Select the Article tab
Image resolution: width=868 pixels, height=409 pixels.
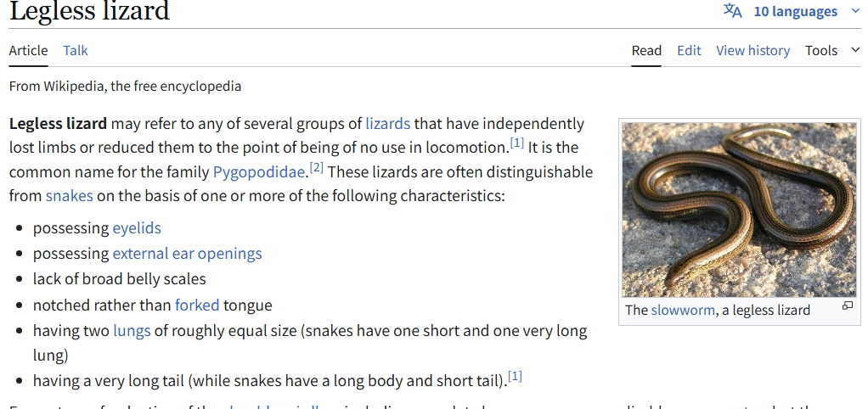28,50
